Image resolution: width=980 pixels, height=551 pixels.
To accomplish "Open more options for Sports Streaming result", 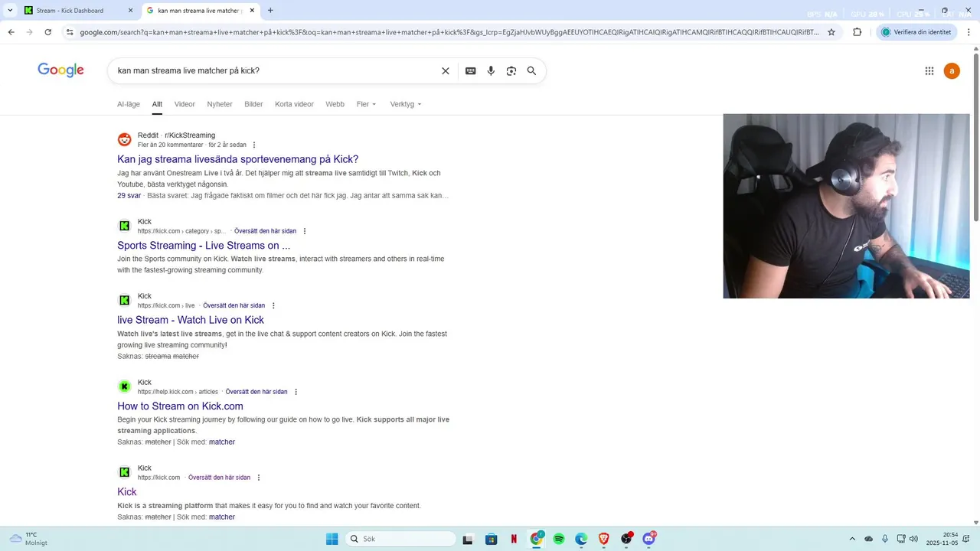I will 305,231.
